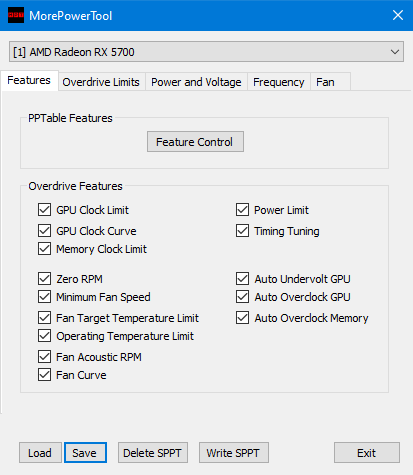
Task: Toggle the Power Limit checkbox
Action: [x=242, y=210]
